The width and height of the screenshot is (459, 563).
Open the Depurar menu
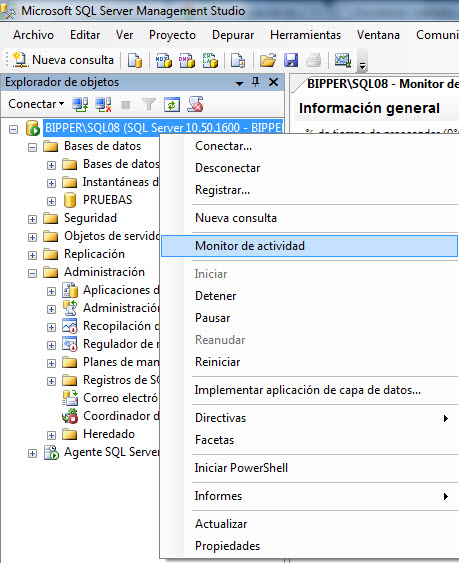point(233,35)
